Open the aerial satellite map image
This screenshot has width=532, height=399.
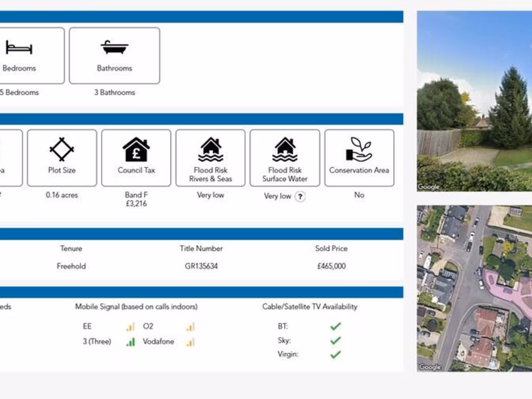point(474,288)
